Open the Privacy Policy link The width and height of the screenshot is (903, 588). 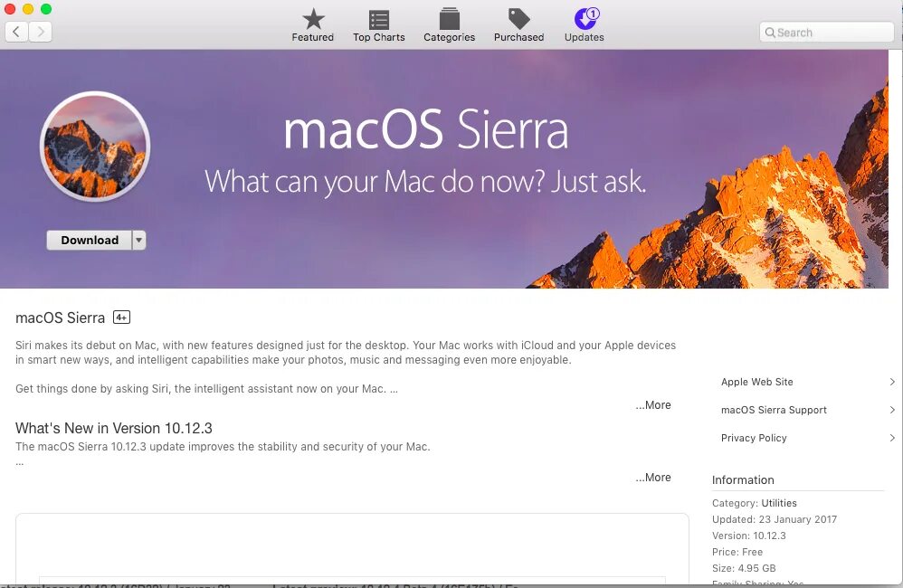coord(754,438)
